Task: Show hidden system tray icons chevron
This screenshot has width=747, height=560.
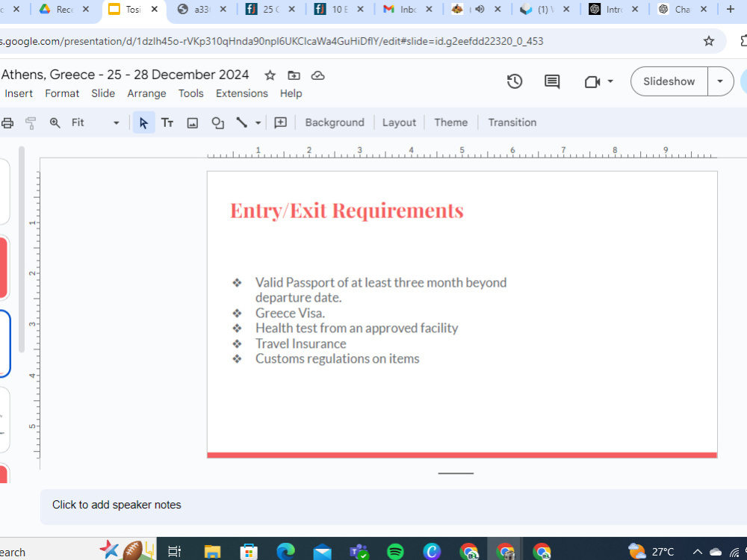Action: pos(698,552)
